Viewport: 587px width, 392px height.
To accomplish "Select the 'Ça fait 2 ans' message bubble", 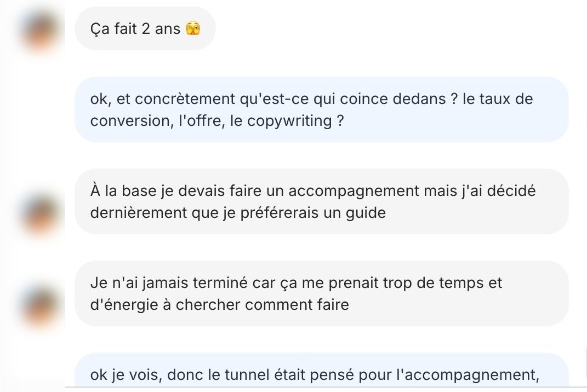I will tap(145, 28).
